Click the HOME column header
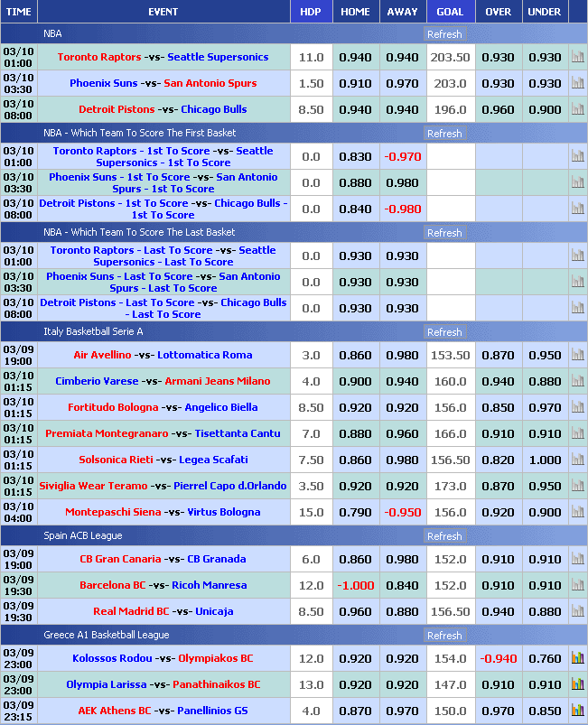 (355, 12)
